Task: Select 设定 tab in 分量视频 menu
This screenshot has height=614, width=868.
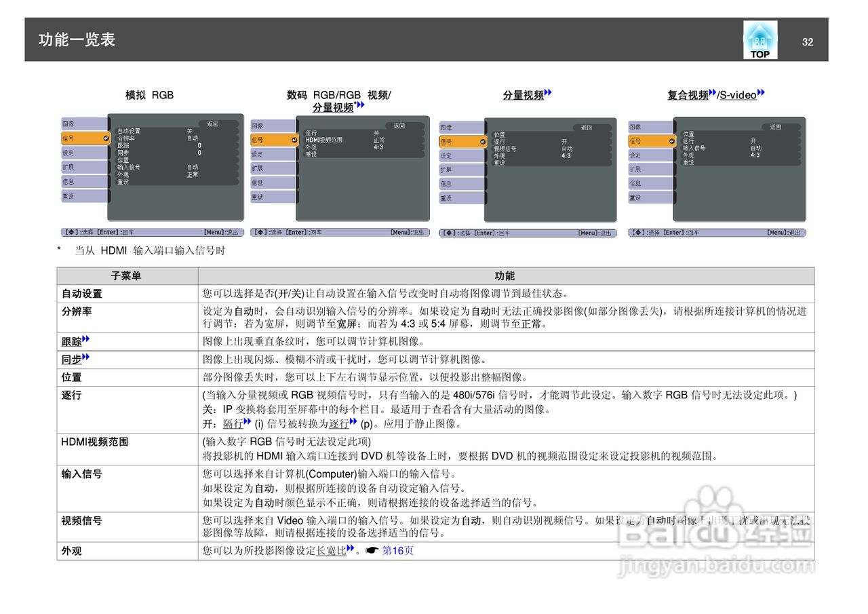Action: pos(462,155)
